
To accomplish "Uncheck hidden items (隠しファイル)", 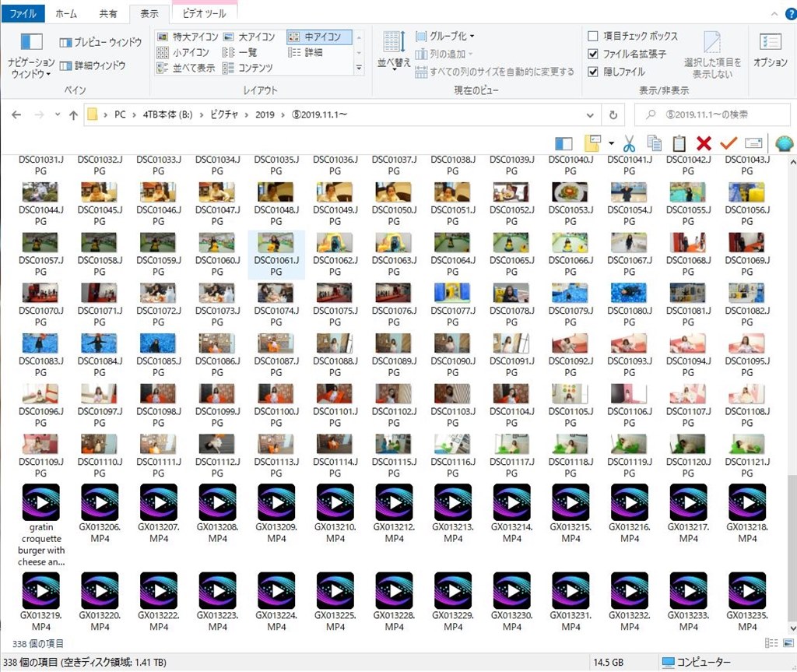I will click(616, 72).
